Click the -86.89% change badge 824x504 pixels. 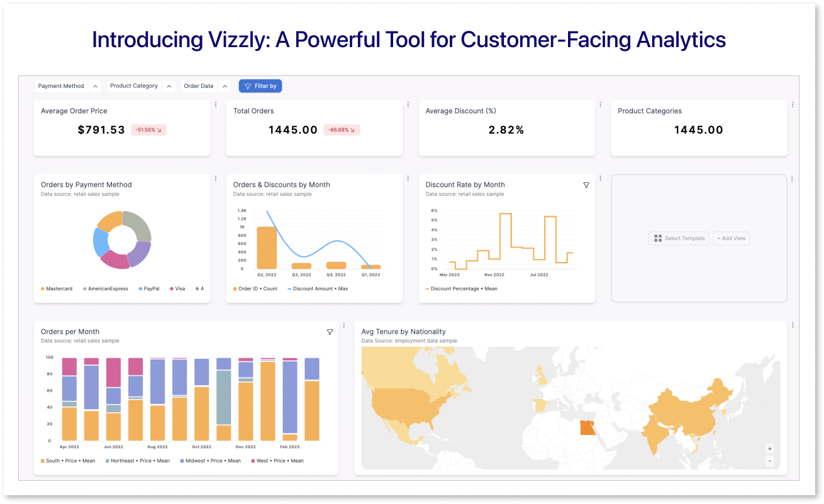342,130
